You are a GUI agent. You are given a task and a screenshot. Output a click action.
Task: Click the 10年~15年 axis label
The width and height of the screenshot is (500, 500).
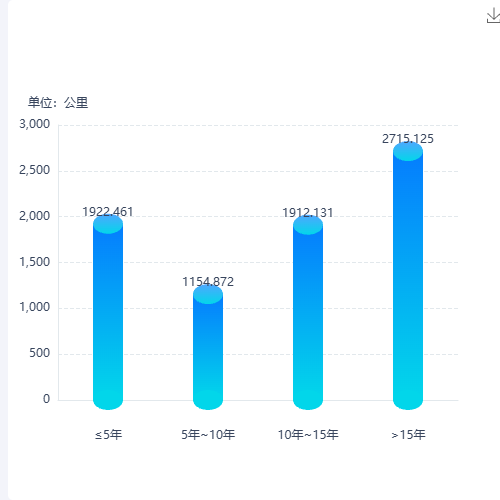click(308, 435)
